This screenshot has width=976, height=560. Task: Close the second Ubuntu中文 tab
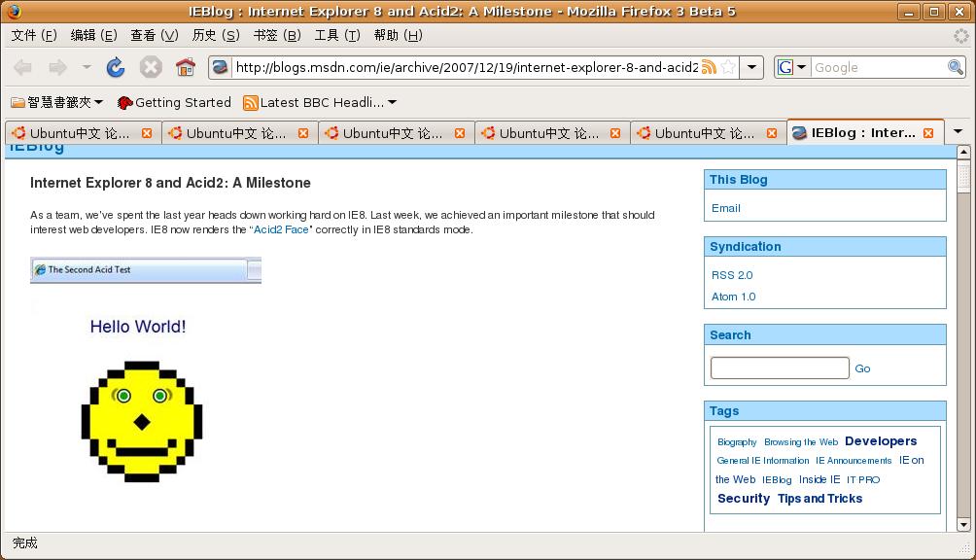[x=303, y=133]
